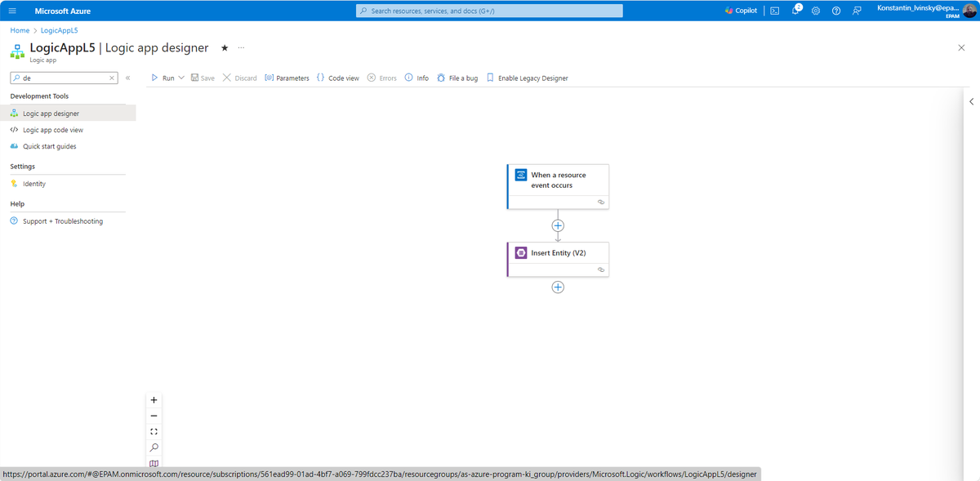Select 'When a resource event occurs' trigger card
The image size is (980, 481).
(x=558, y=186)
